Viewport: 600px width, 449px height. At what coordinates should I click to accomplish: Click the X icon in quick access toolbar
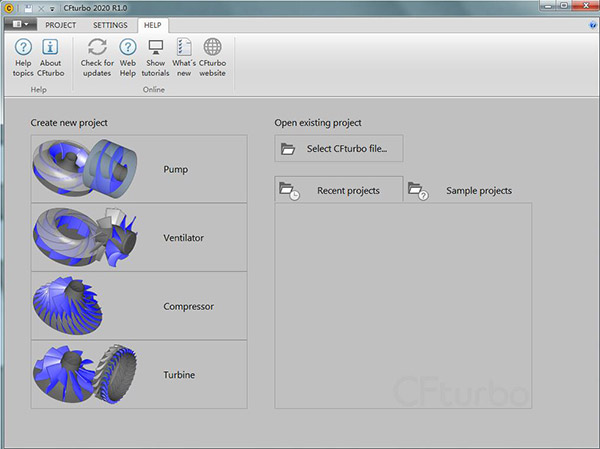pos(41,8)
